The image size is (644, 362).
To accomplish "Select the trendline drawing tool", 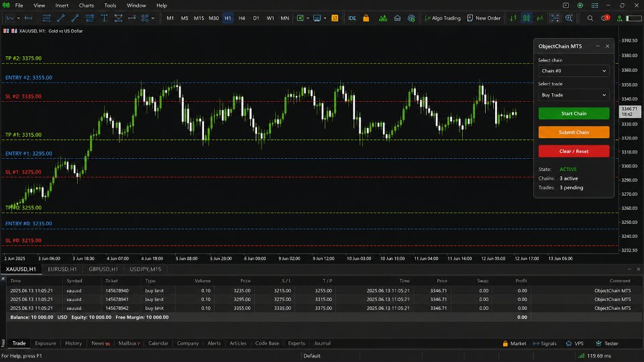I will click(x=61, y=18).
